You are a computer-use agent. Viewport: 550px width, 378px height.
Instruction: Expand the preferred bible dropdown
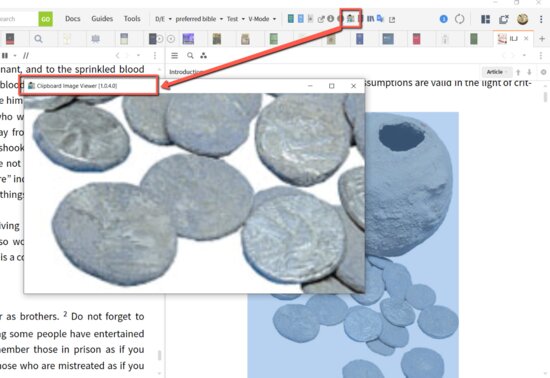pyautogui.click(x=199, y=19)
